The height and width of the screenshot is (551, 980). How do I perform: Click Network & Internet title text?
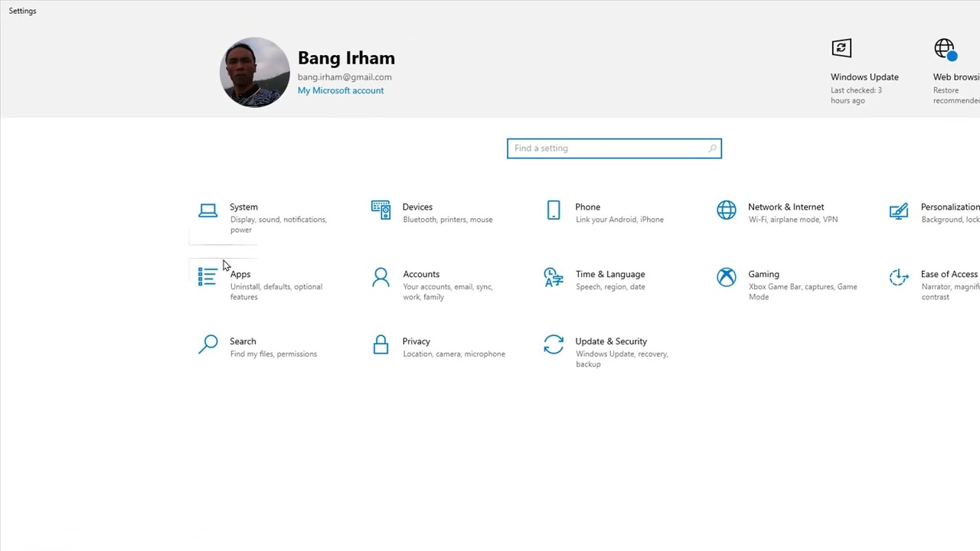tap(786, 207)
